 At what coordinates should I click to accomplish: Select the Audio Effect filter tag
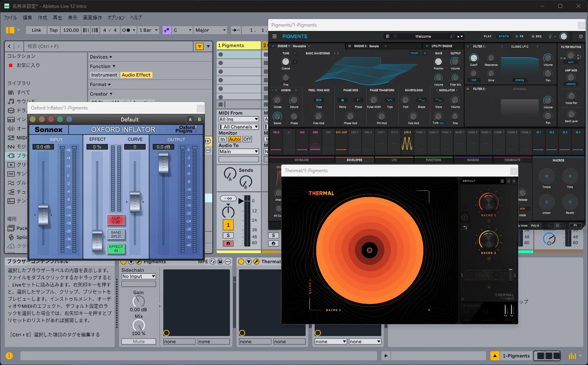[136, 75]
